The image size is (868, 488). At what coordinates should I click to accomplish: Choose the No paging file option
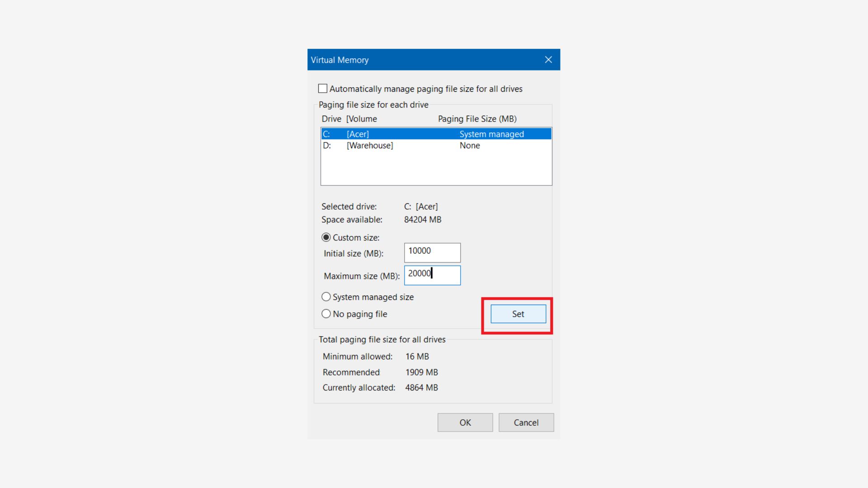[x=326, y=314]
